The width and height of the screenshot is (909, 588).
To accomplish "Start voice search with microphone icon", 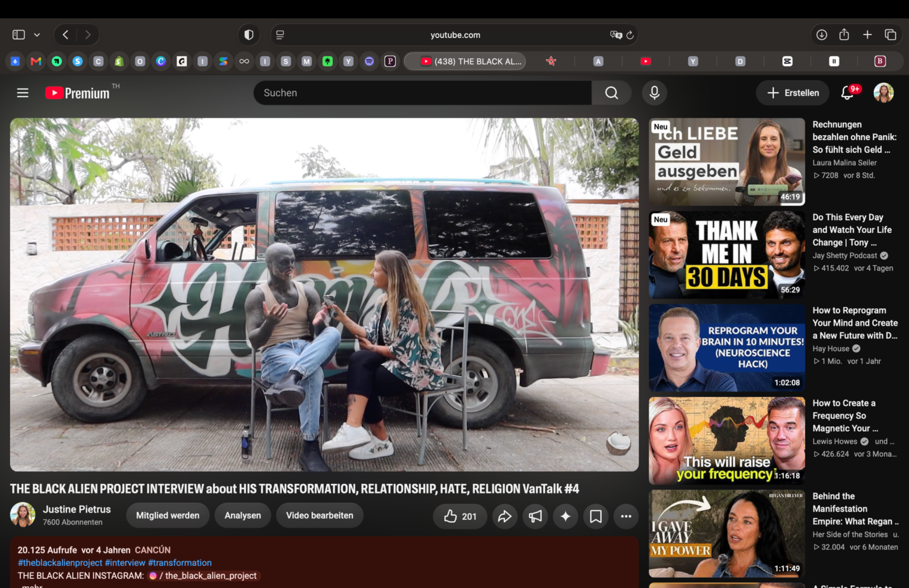I will 654,93.
